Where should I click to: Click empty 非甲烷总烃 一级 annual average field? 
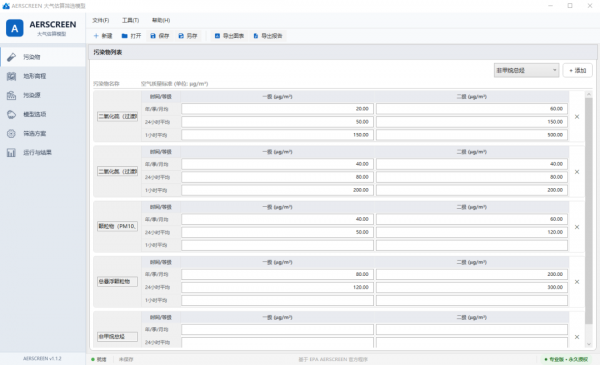click(277, 329)
